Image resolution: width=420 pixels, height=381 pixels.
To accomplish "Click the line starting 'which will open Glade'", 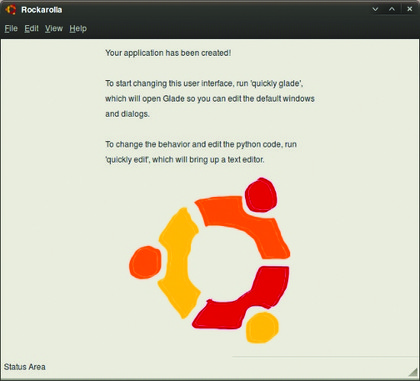I will click(x=210, y=99).
